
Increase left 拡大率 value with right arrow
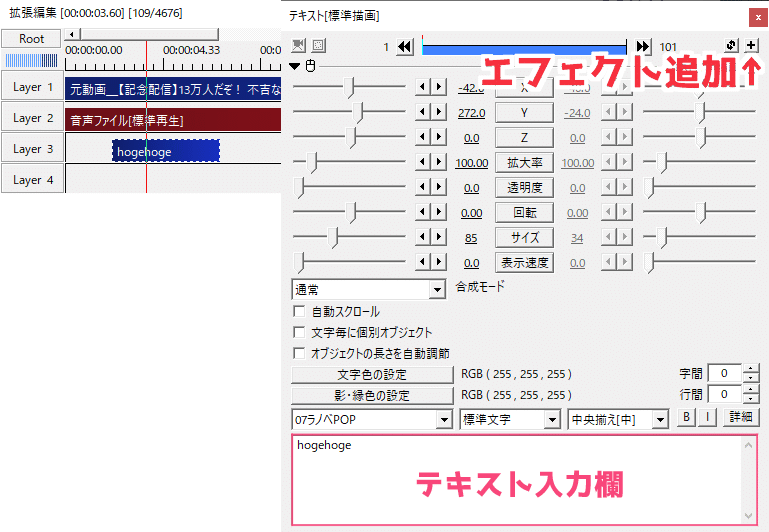click(439, 162)
